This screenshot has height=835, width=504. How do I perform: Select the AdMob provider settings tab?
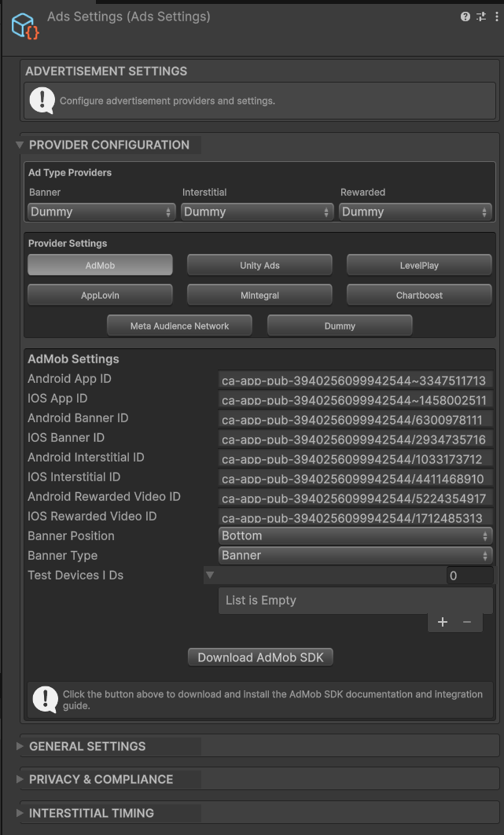click(100, 265)
